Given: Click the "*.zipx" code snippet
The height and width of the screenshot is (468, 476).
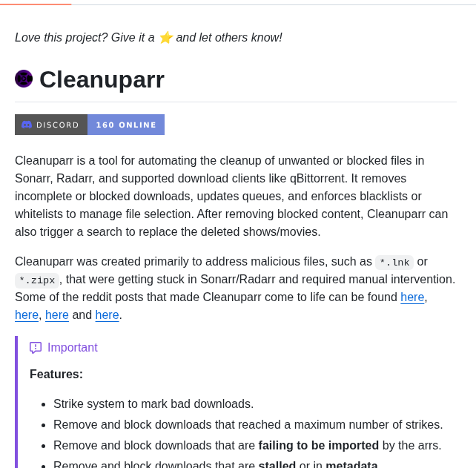Looking at the screenshot, I should (x=37, y=280).
